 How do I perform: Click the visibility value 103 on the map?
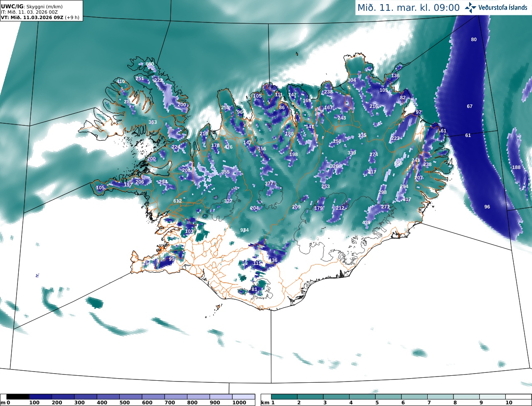click(189, 231)
